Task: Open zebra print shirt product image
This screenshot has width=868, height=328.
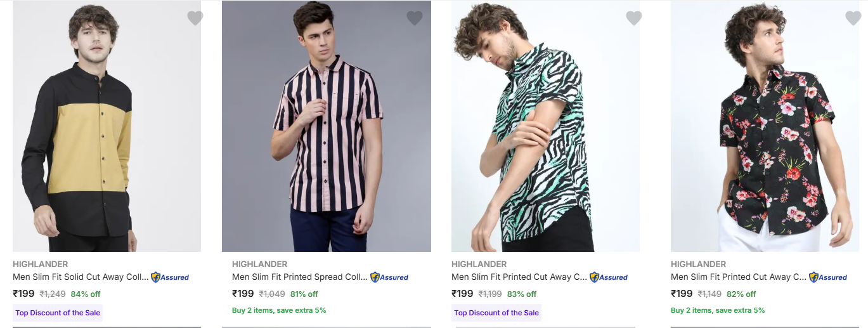Action: pos(545,127)
